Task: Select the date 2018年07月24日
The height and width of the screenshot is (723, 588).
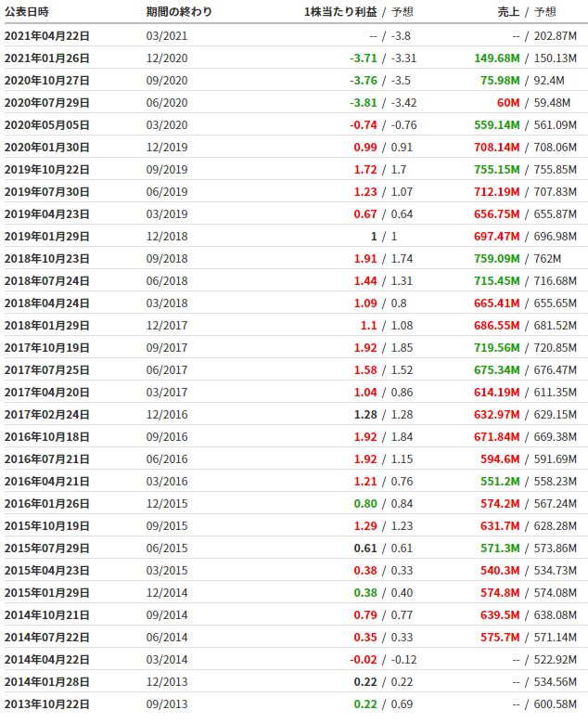Action: 47,281
